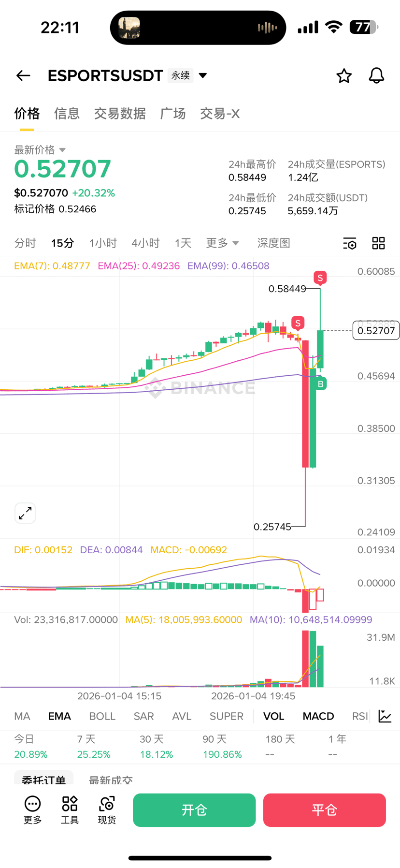Toggle the RSI sub-indicator
The width and height of the screenshot is (400, 868).
click(360, 716)
